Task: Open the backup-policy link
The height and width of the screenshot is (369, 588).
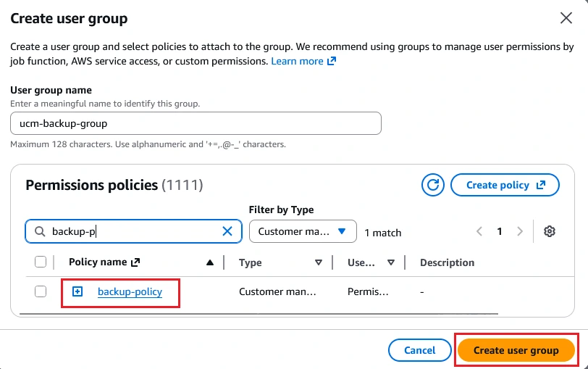Action: pyautogui.click(x=130, y=291)
